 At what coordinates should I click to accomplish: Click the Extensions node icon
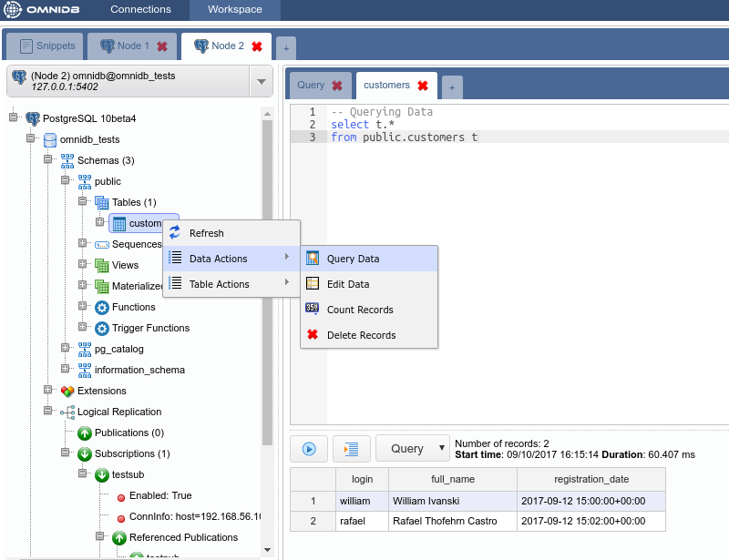pos(67,391)
